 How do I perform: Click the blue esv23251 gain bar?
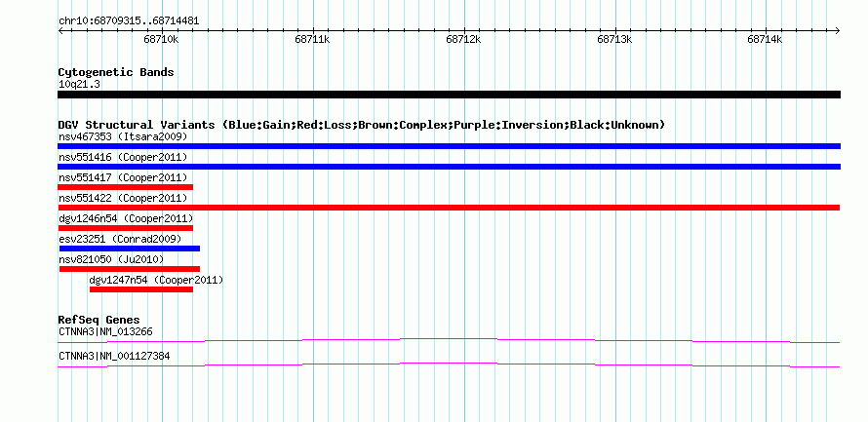[130, 249]
